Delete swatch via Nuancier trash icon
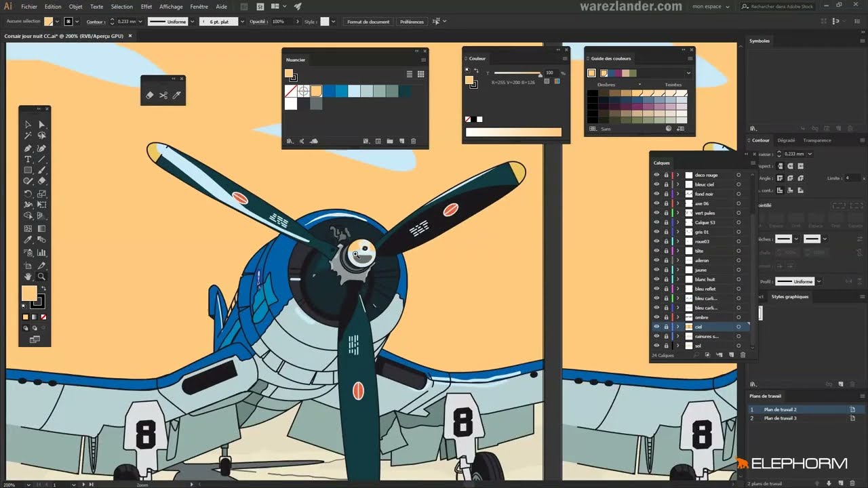 coord(414,141)
